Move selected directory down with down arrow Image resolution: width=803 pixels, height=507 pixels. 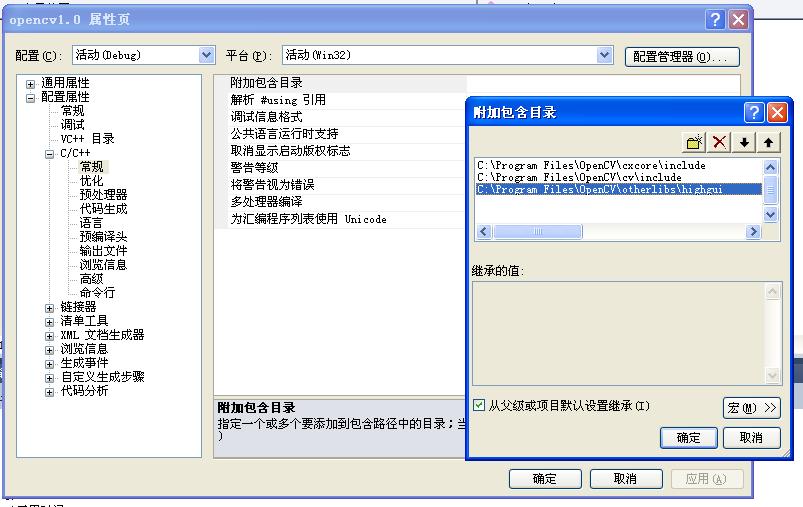[744, 142]
